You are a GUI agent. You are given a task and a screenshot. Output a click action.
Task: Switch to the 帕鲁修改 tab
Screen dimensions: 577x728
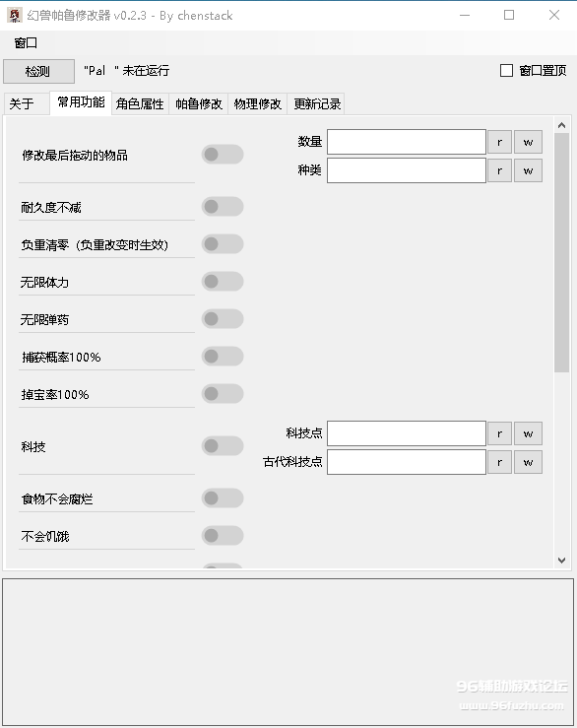tap(199, 104)
